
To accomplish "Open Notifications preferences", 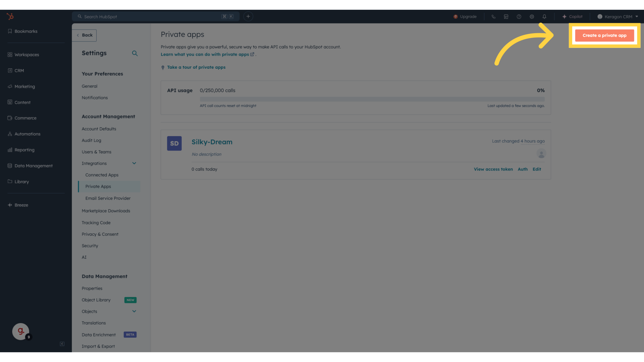I will (x=95, y=98).
